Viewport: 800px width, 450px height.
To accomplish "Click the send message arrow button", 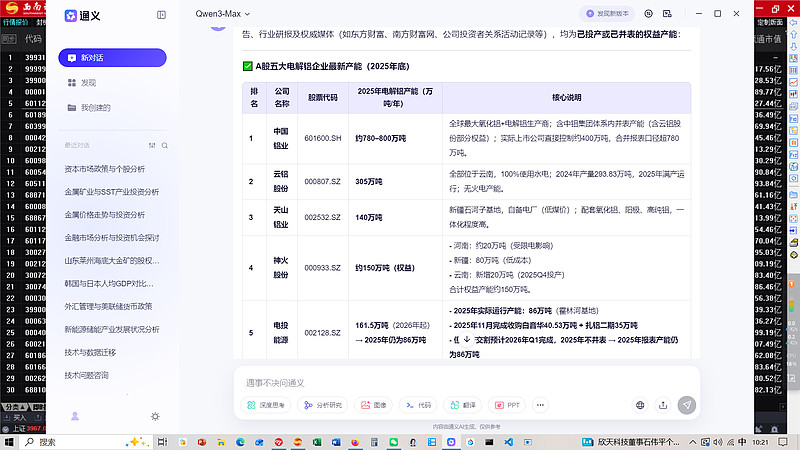I will (686, 405).
